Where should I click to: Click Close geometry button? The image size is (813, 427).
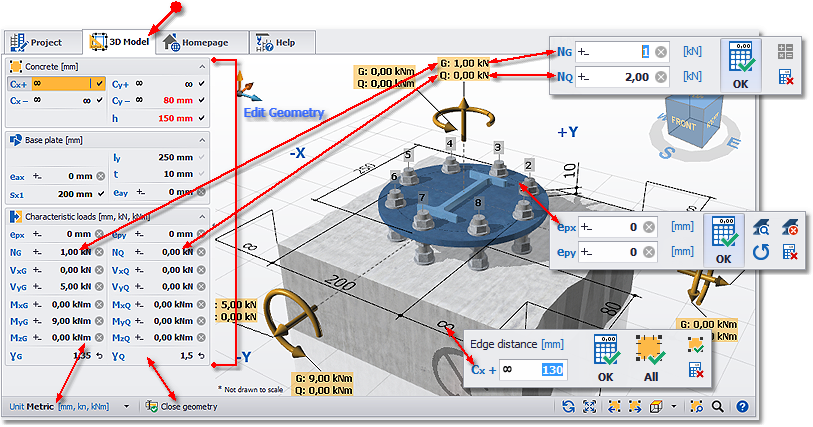(182, 407)
